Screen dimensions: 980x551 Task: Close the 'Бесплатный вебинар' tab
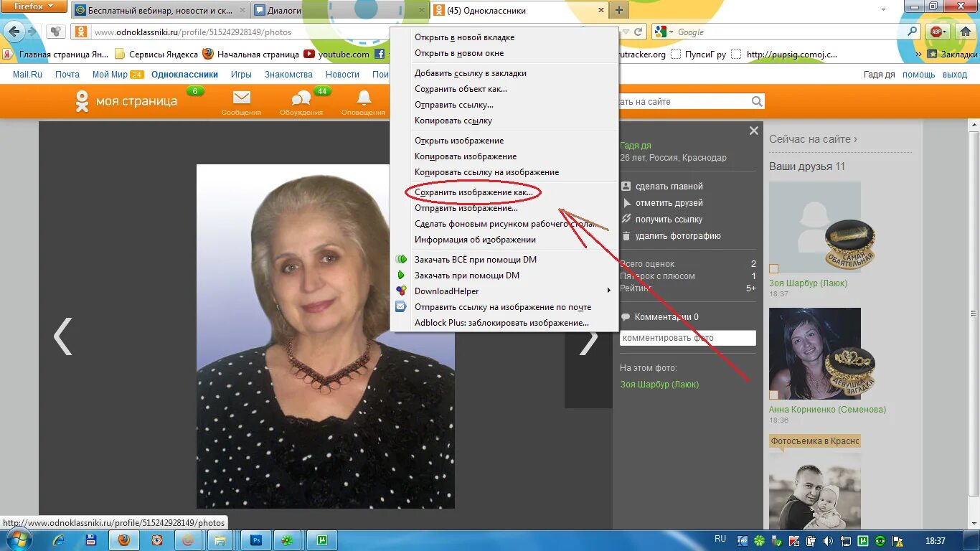[x=242, y=11]
